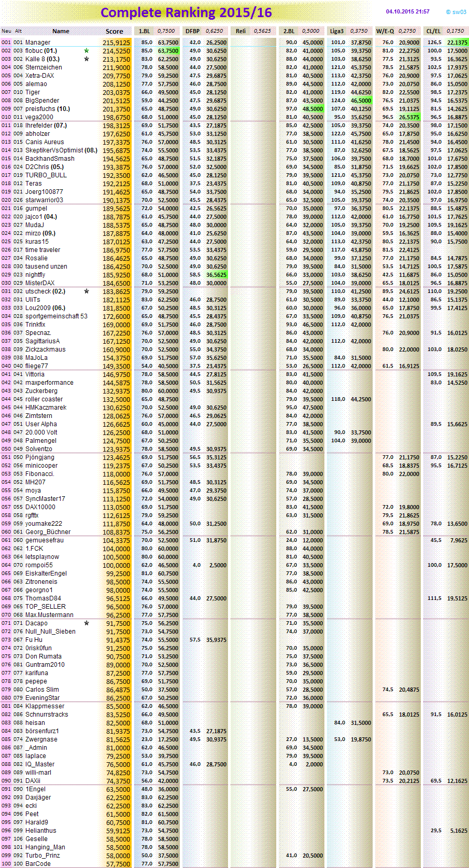Select the name 'Daxjäger'
469x868 pixels.
coord(38,797)
